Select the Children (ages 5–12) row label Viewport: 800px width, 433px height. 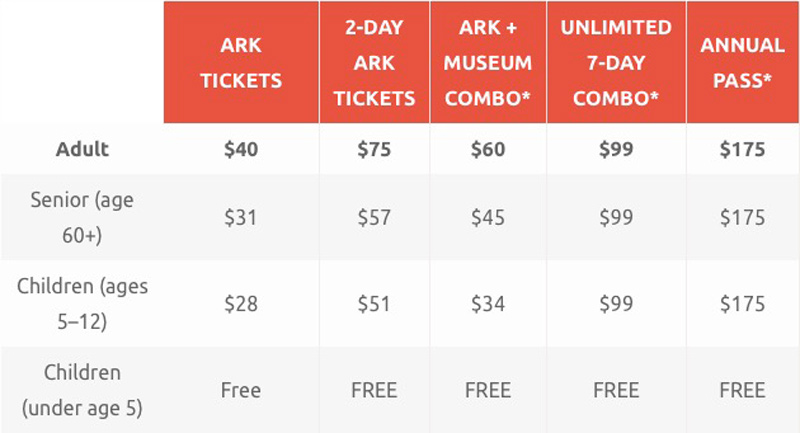[82, 304]
